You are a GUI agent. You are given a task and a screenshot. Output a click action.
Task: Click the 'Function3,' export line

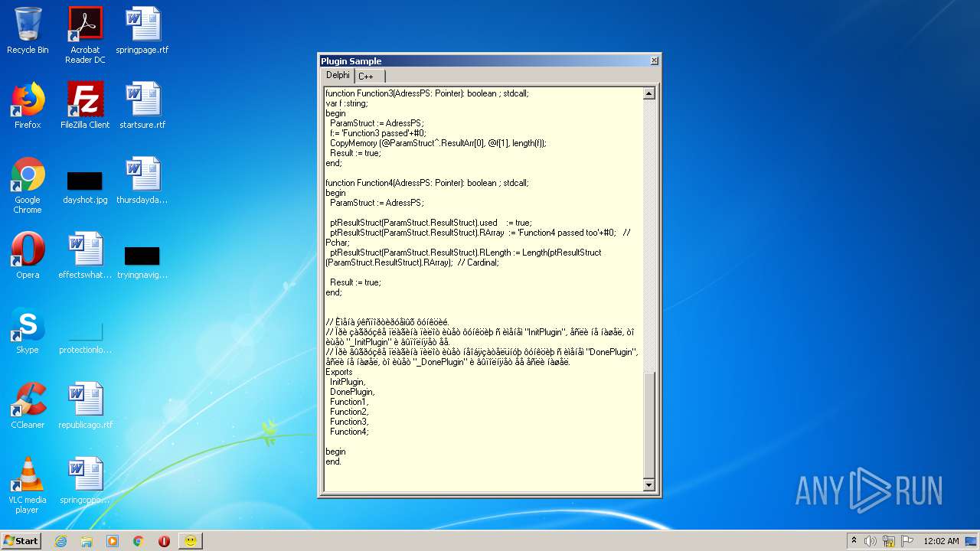(349, 422)
